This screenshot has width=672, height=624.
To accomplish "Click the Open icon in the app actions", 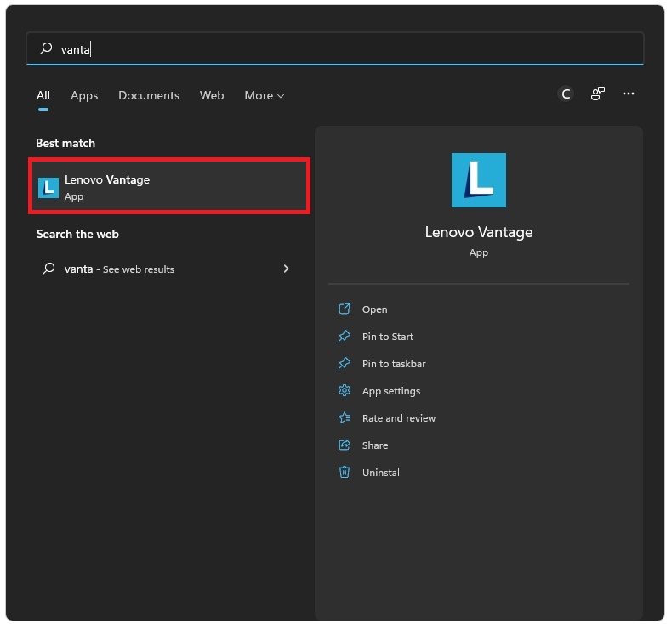I will point(345,309).
